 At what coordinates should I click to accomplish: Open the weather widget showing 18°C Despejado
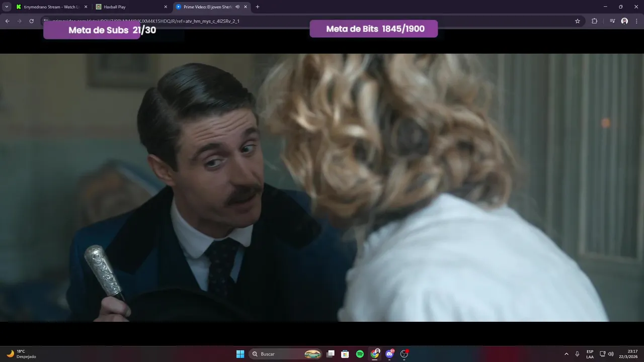coord(21,354)
